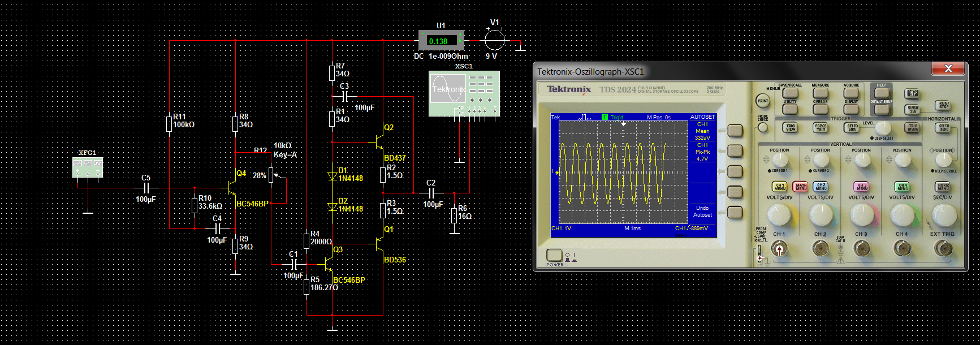Open the TRIG MENU button
The height and width of the screenshot is (345, 980).
[913, 128]
